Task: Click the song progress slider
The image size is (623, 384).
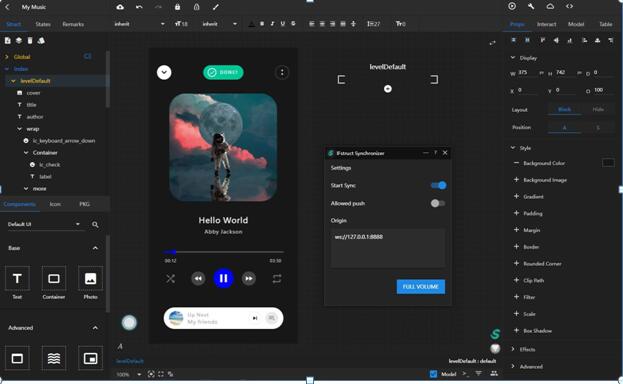Action: click(223, 252)
